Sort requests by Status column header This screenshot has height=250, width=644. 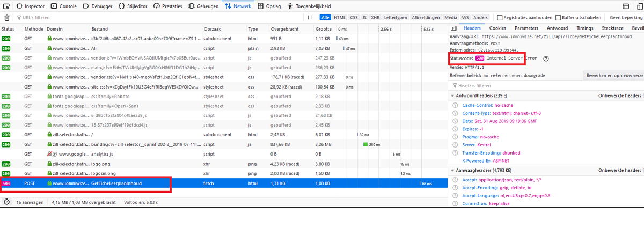(11, 28)
